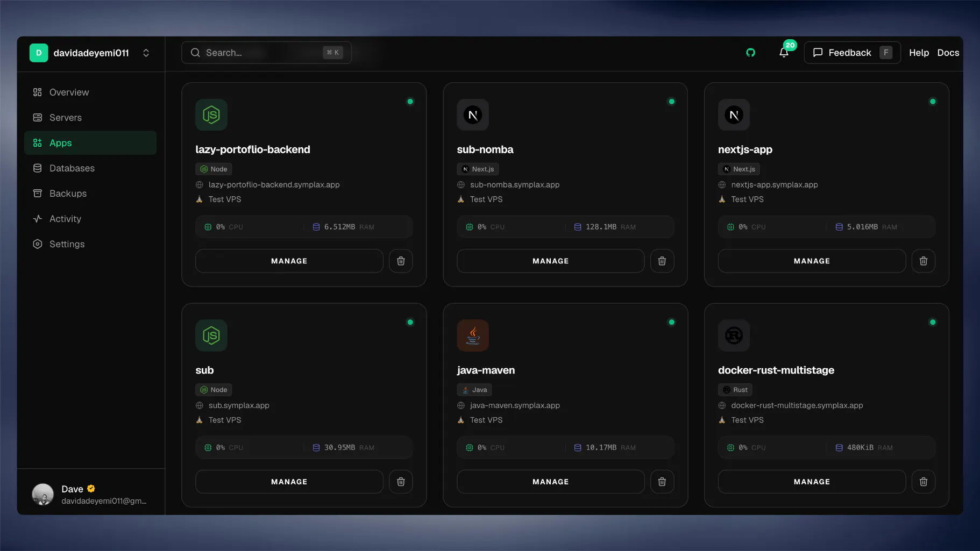This screenshot has height=551, width=980.
Task: Delete sub-nomba using its trash icon
Action: coord(662,261)
